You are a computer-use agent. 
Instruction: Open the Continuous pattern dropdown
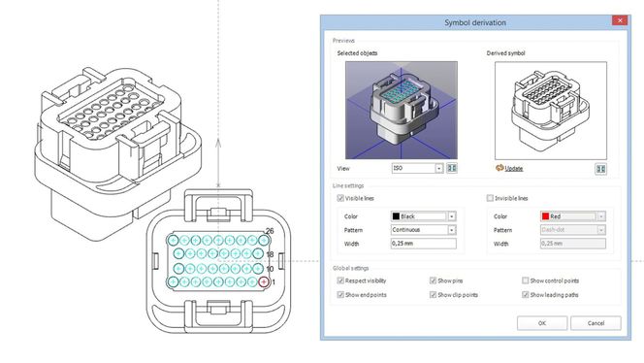pos(424,230)
